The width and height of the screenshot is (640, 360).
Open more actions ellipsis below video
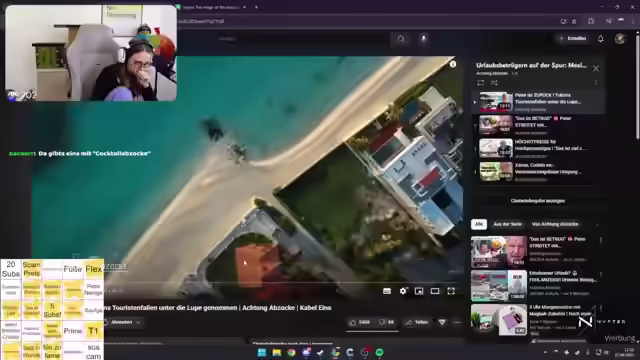(x=457, y=322)
